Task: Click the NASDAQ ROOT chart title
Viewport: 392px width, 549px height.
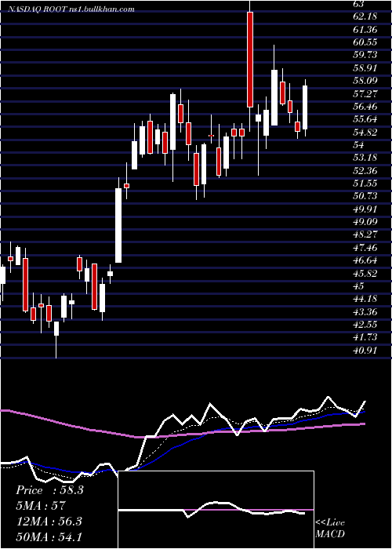Action: (72, 9)
